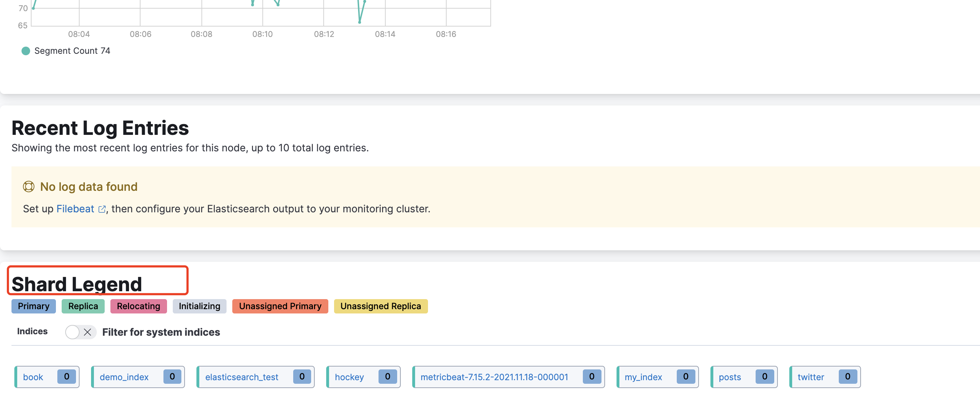Click shard 0 badge of twitter index
The image size is (980, 406).
click(847, 376)
